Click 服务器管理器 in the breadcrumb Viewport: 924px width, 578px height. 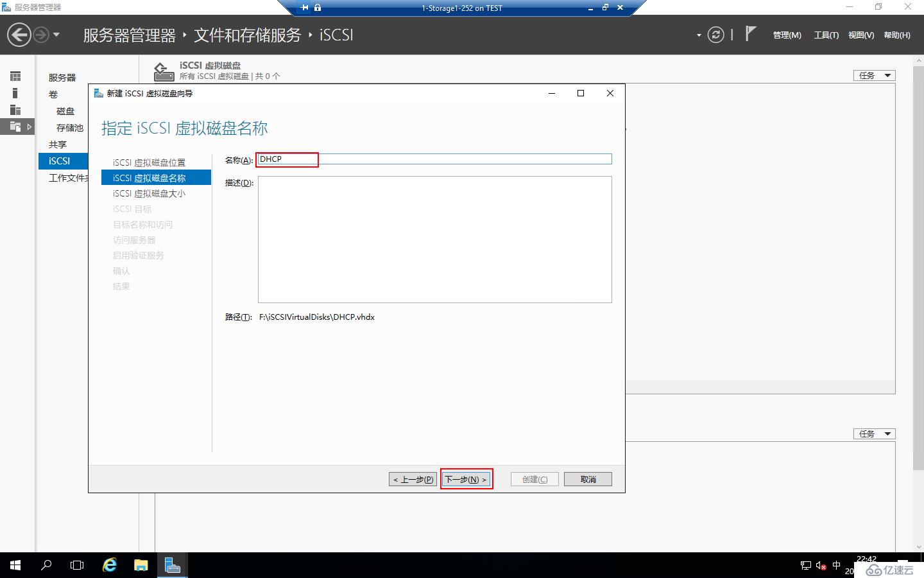coord(129,35)
